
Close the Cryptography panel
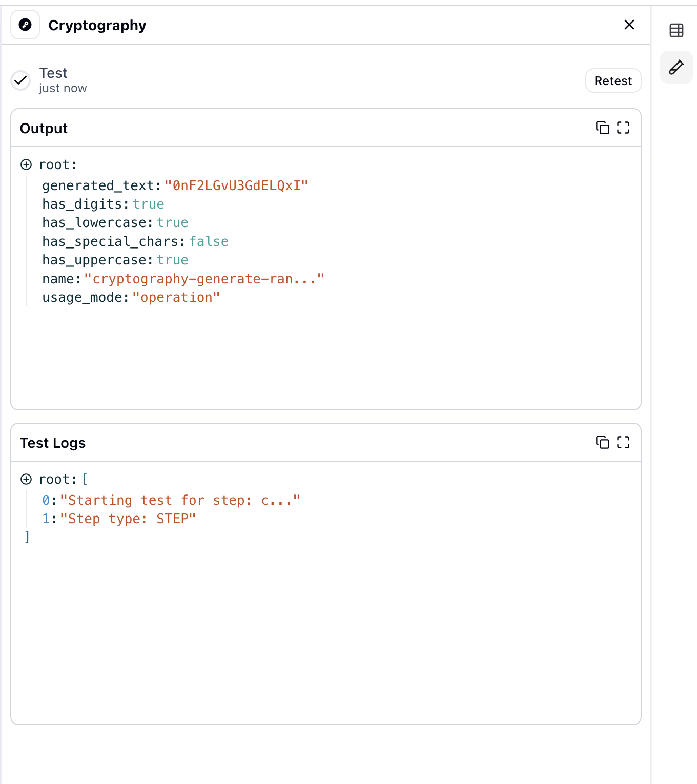629,25
